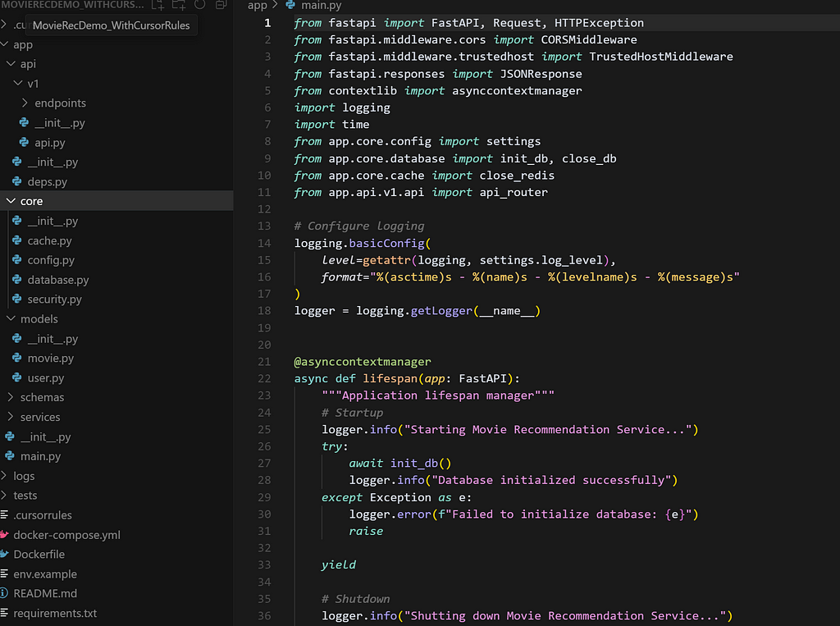Open requirements.txt from its text-file icon
The height and width of the screenshot is (626, 840).
tap(4, 613)
